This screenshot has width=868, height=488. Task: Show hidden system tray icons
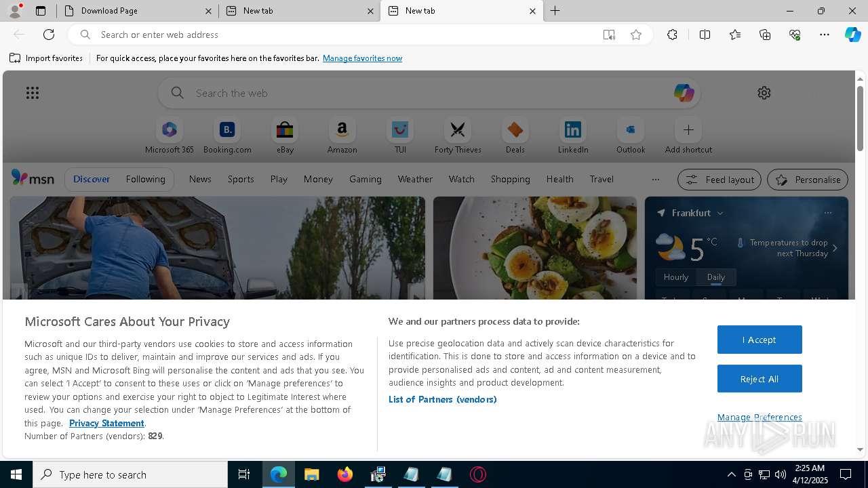point(731,474)
